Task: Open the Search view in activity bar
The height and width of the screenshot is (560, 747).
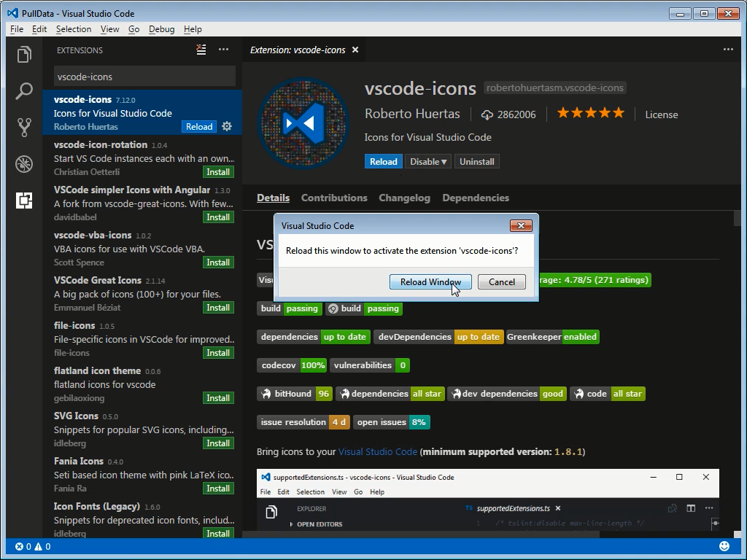Action: pyautogui.click(x=24, y=90)
